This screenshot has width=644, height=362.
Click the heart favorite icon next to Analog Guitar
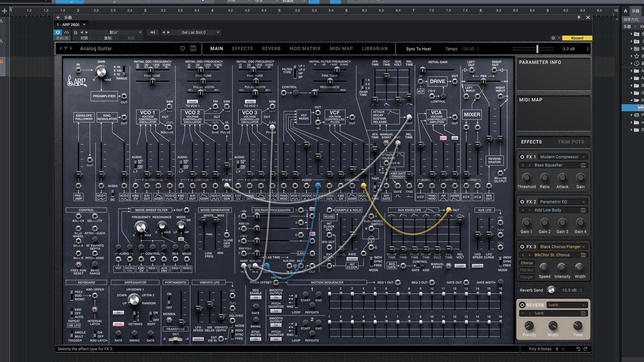click(x=182, y=49)
